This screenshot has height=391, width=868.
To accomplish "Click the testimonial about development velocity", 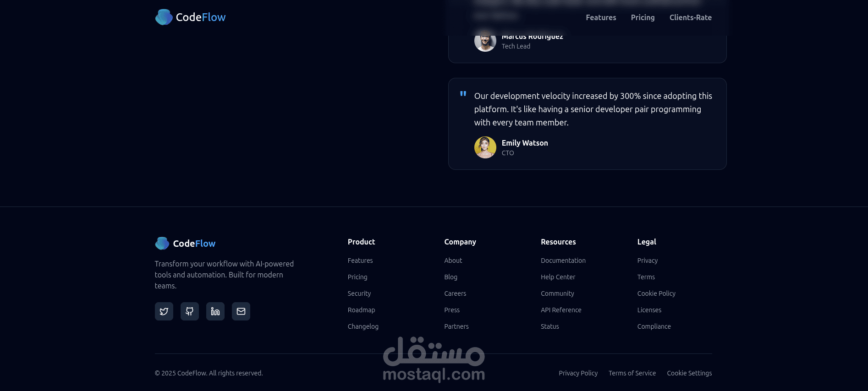I will tap(593, 109).
